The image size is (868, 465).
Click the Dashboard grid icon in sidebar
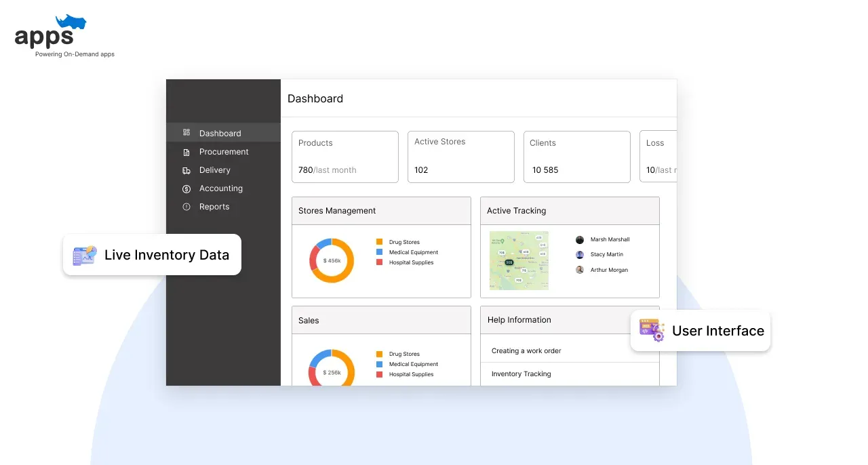click(x=186, y=133)
